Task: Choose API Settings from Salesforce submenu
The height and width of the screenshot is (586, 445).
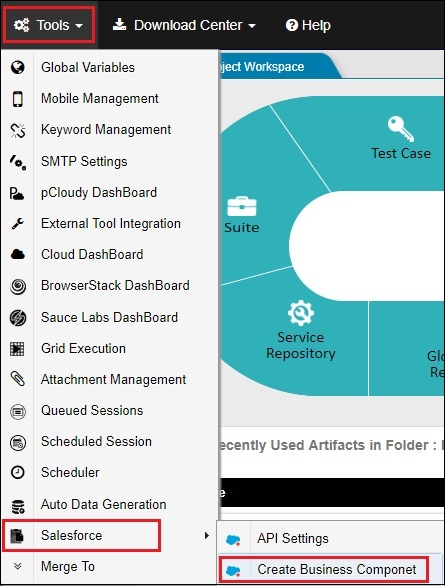Action: [x=293, y=539]
